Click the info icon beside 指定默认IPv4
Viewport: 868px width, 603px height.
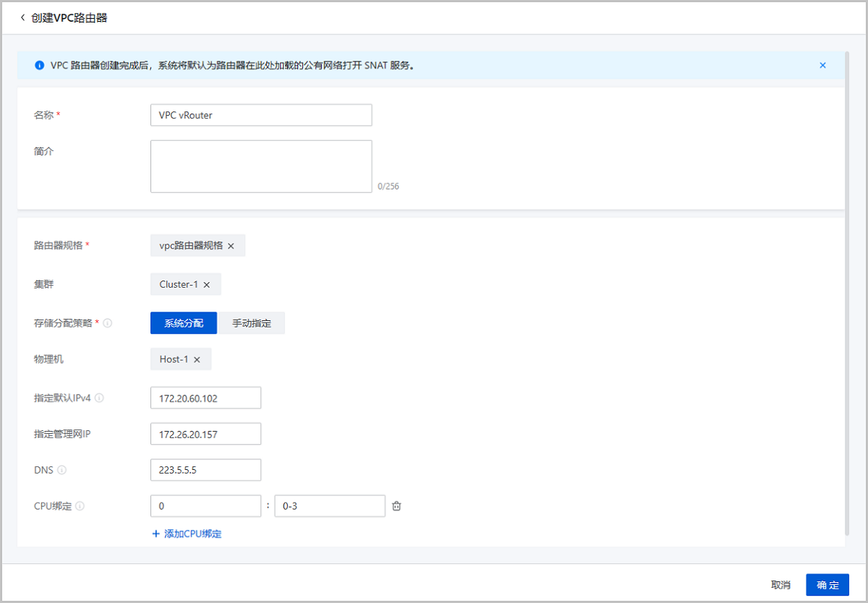[101, 398]
